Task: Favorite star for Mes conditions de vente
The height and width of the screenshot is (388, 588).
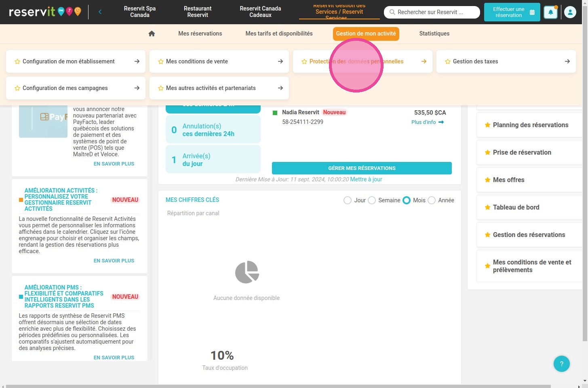Action: [x=161, y=61]
